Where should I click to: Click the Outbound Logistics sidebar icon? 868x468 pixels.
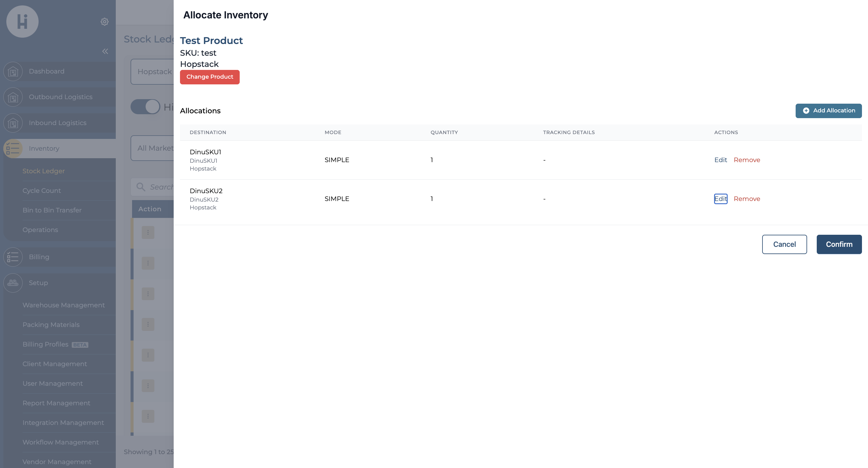click(13, 97)
